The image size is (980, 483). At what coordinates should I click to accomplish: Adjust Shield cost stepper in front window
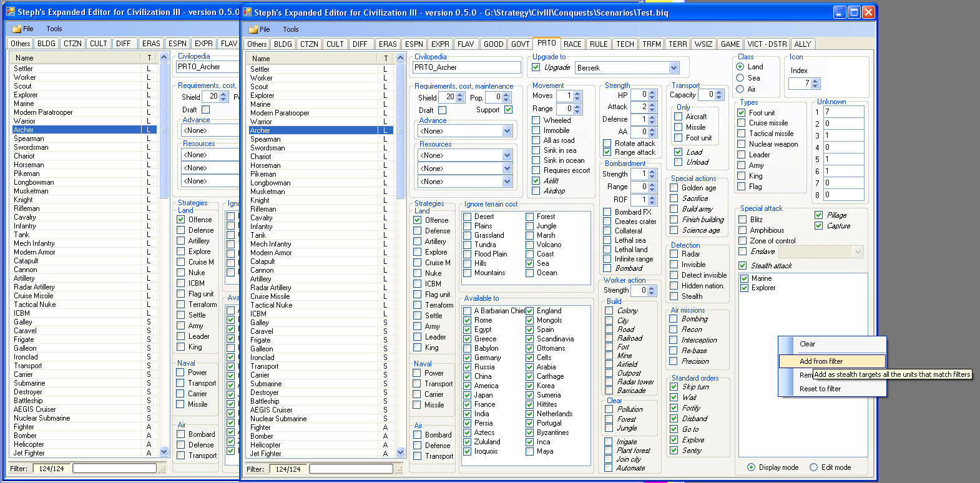(460, 97)
